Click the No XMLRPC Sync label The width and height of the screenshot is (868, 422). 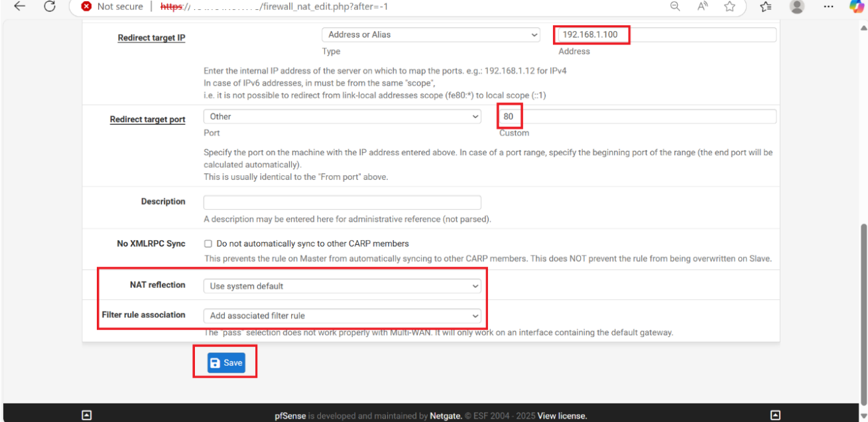(151, 244)
